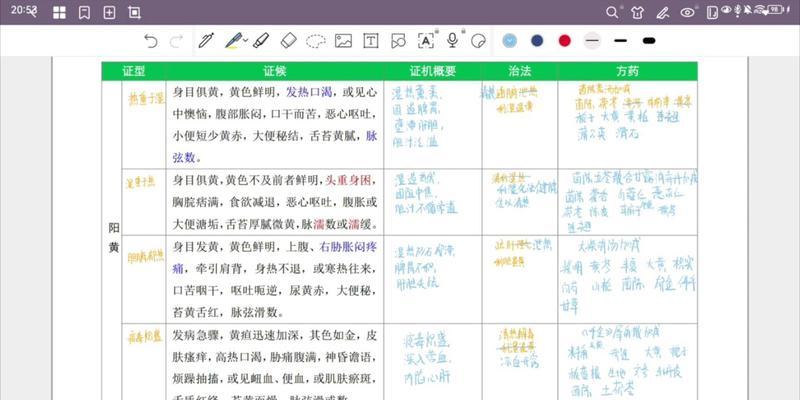Insert a text box
800x400 pixels.
point(371,41)
